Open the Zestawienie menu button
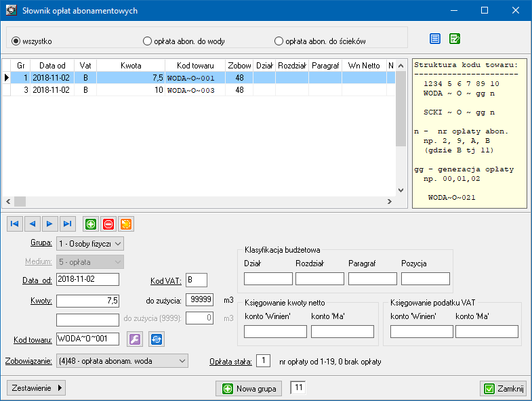The width and height of the screenshot is (532, 401). [37, 388]
